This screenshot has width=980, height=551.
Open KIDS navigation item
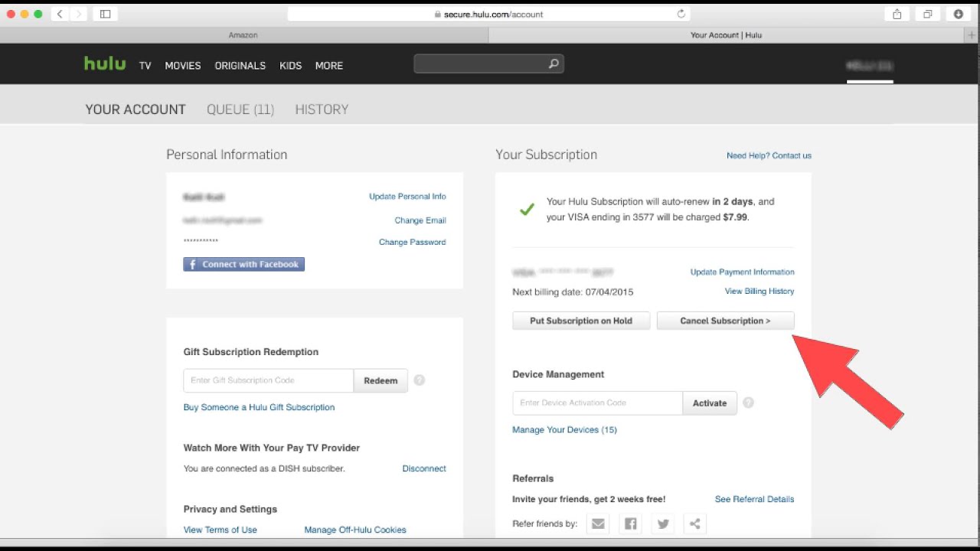[291, 66]
